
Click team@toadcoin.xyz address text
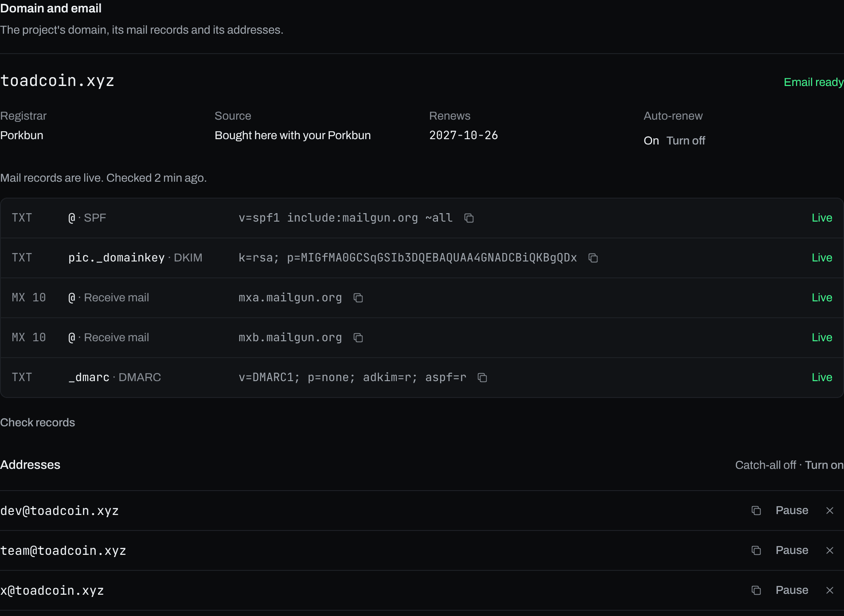pyautogui.click(x=63, y=550)
